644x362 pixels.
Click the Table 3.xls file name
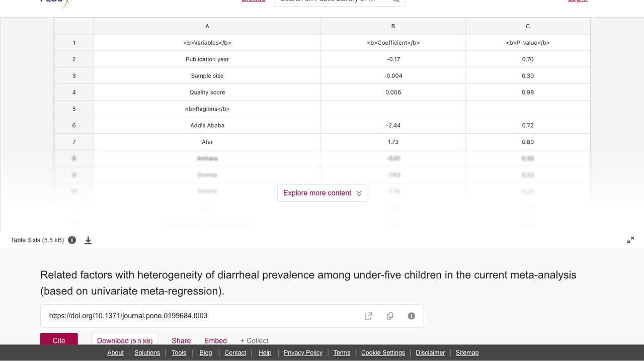point(26,240)
